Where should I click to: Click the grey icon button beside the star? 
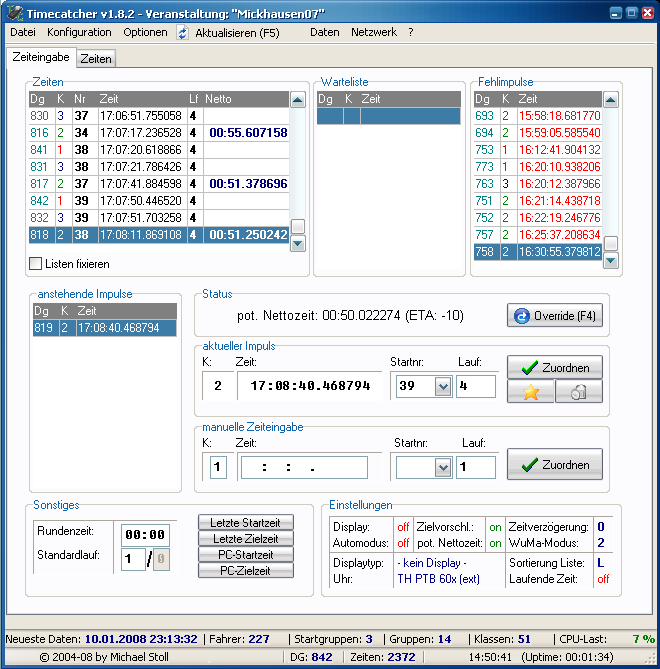579,392
